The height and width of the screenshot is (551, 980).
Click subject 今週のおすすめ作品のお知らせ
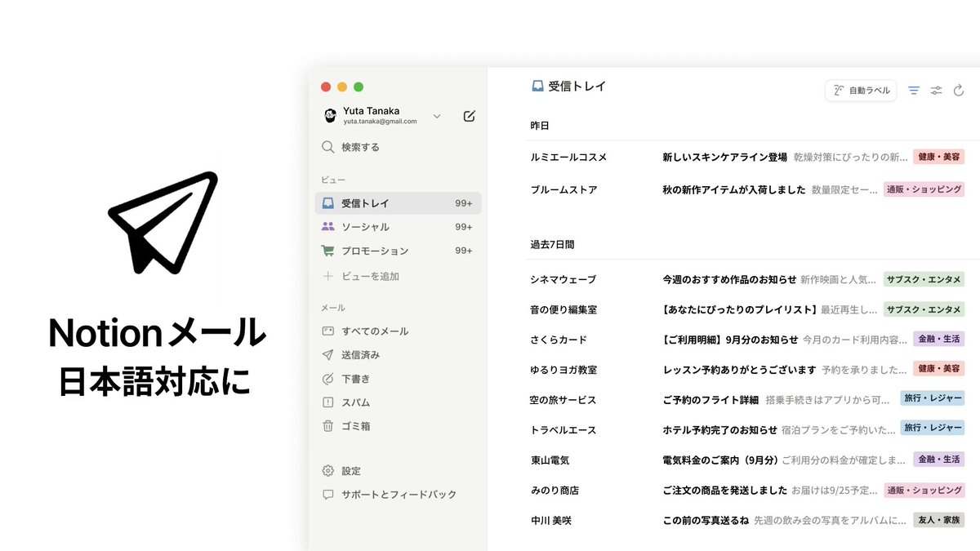(x=728, y=279)
